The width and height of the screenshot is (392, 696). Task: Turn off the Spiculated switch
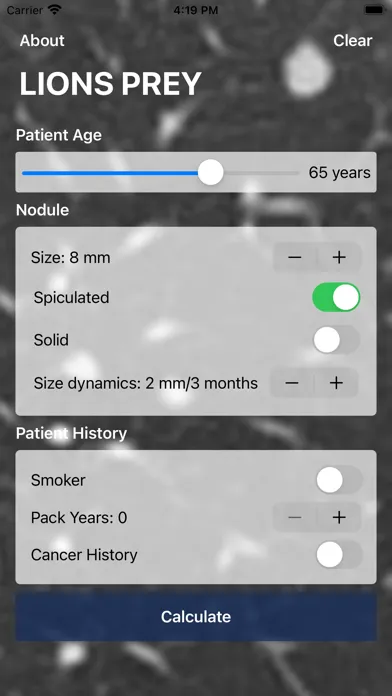tap(336, 297)
